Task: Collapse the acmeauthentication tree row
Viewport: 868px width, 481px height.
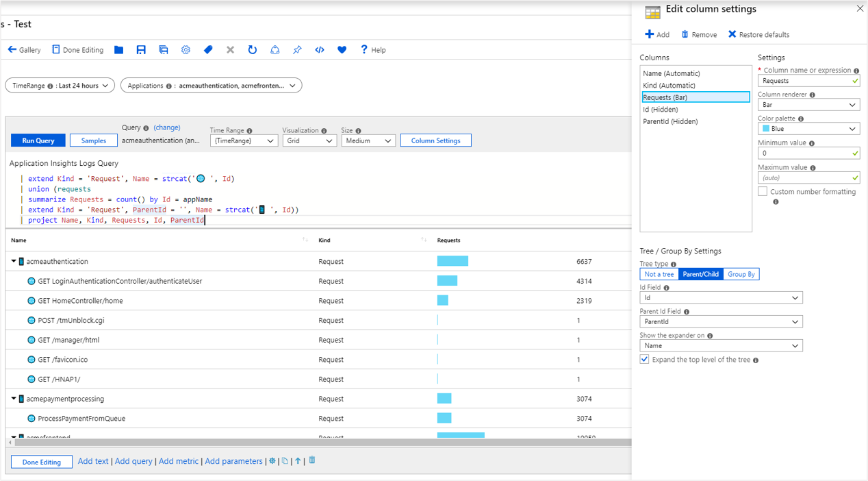Action: [x=14, y=262]
